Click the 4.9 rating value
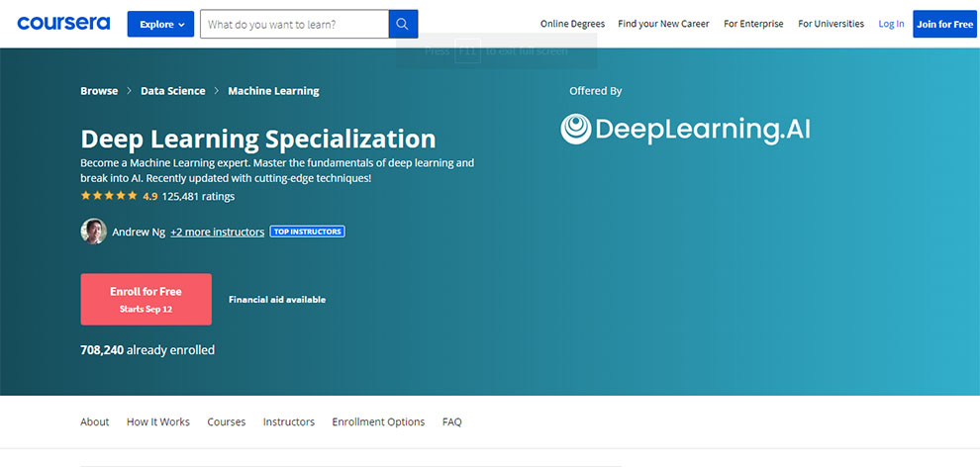This screenshot has height=467, width=980. pos(150,196)
